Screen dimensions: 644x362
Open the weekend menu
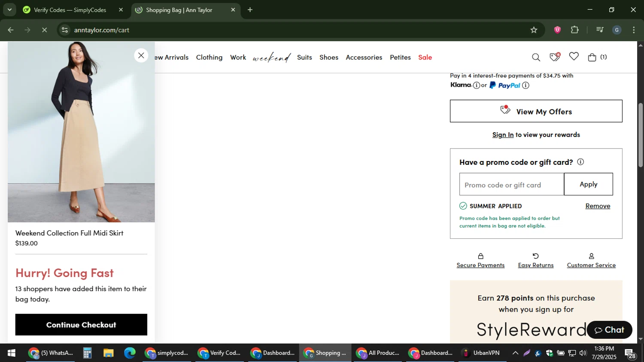coord(271,58)
